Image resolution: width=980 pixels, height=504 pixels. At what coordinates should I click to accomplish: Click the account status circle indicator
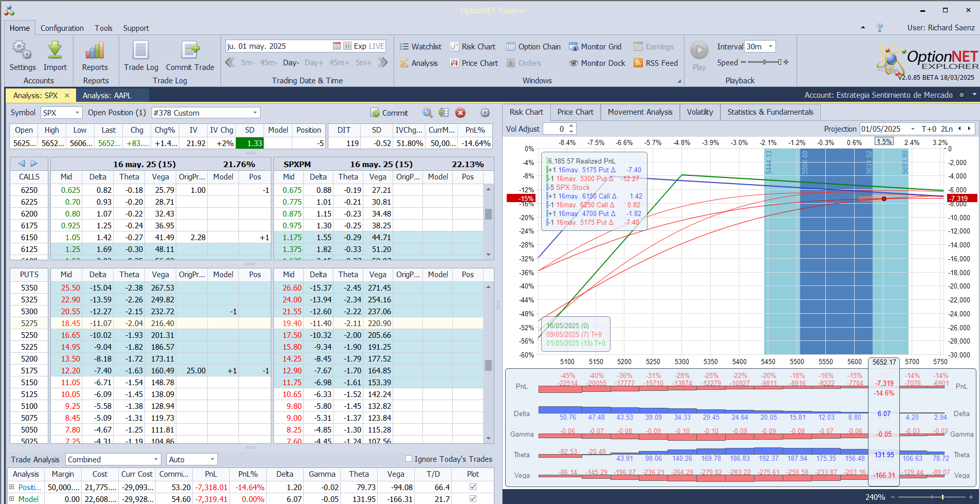[961, 95]
